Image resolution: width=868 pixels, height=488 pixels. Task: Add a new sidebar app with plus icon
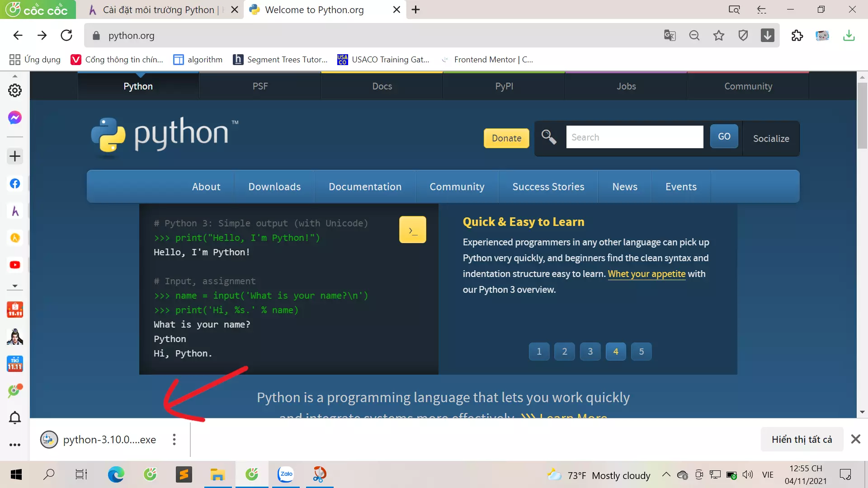click(x=15, y=156)
